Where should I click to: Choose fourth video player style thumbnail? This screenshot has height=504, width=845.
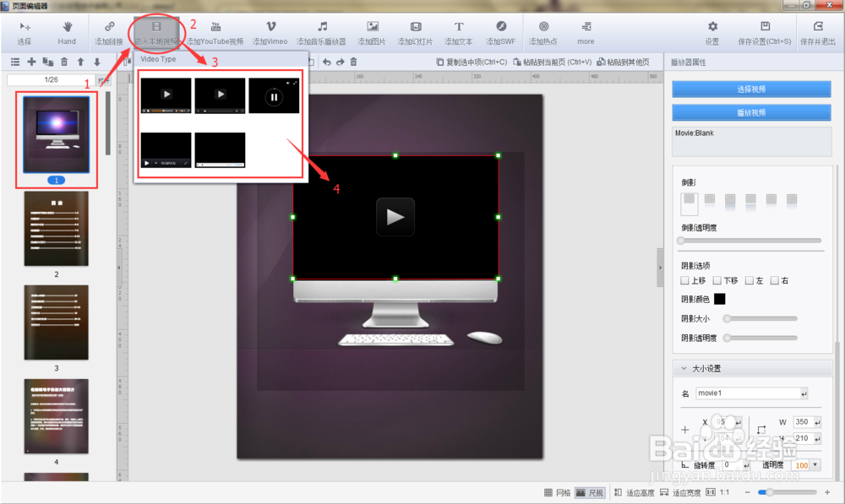tap(166, 149)
